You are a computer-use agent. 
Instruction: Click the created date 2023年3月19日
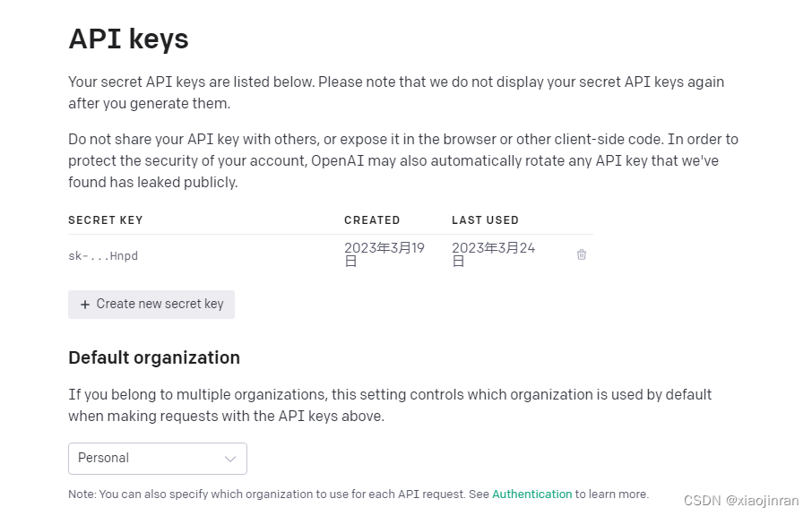pos(384,254)
